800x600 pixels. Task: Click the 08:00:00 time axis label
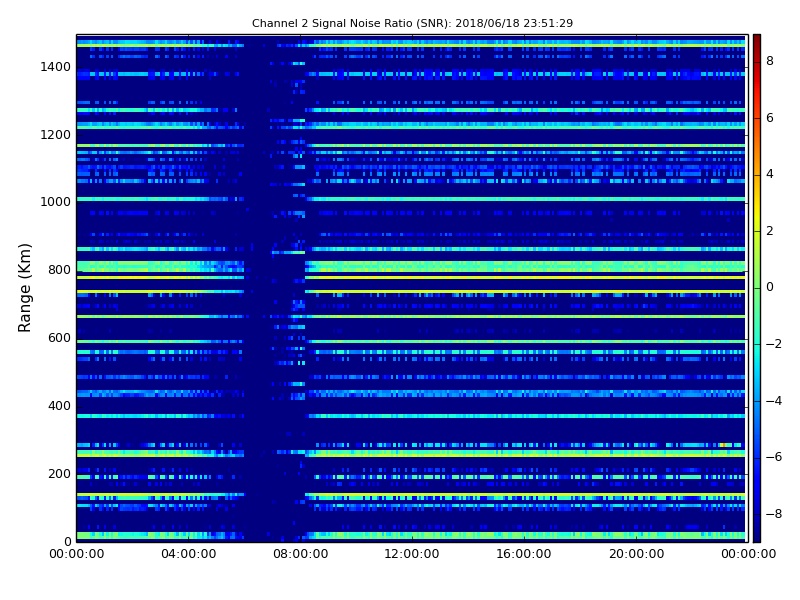(x=301, y=554)
